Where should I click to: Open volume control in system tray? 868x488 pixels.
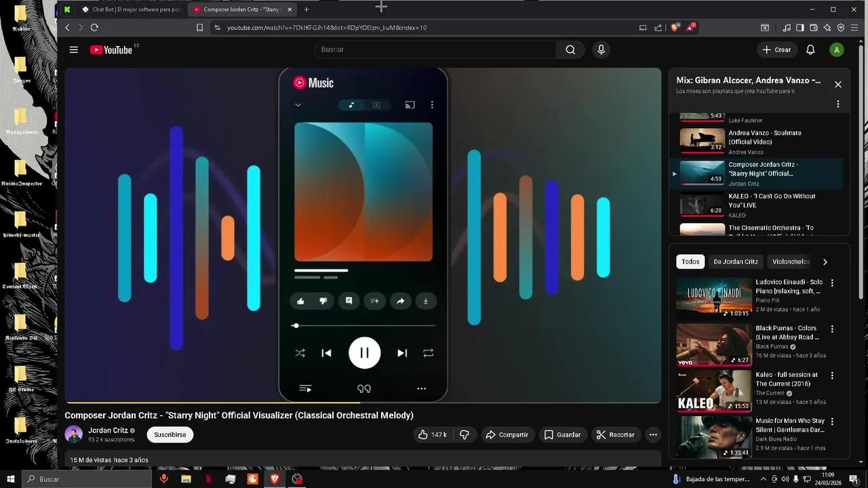[785, 479]
